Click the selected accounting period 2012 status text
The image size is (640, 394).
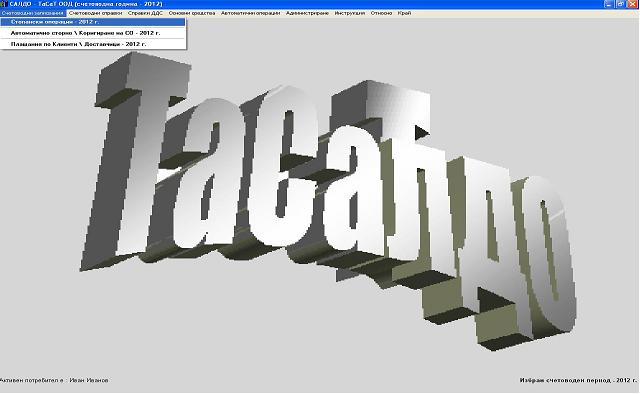pyautogui.click(x=578, y=380)
